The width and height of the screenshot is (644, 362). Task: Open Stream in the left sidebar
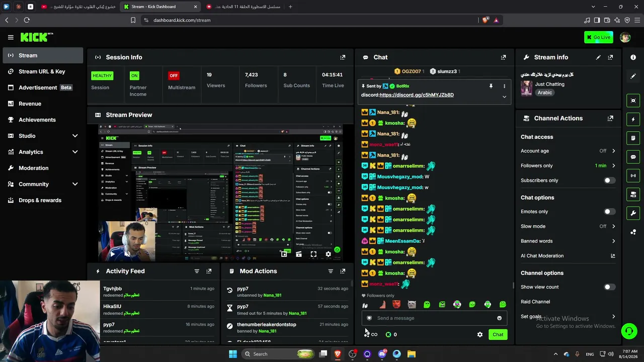tap(43, 55)
